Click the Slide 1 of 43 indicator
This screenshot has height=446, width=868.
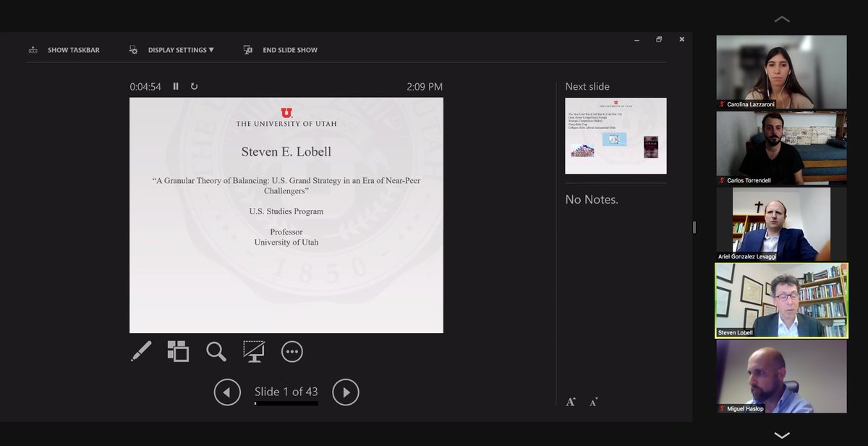pyautogui.click(x=286, y=392)
